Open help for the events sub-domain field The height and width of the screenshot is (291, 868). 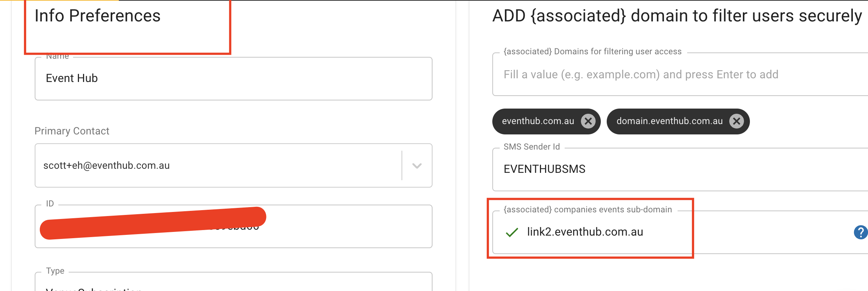coord(861,232)
